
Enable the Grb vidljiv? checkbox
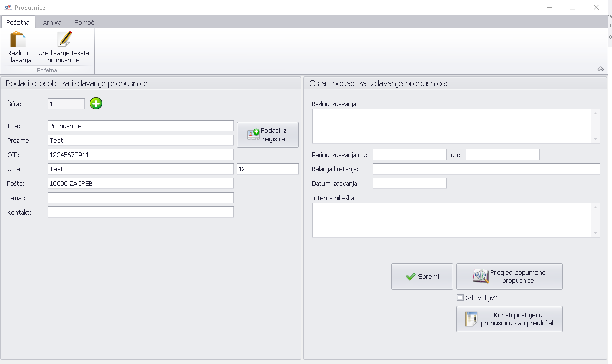click(460, 298)
